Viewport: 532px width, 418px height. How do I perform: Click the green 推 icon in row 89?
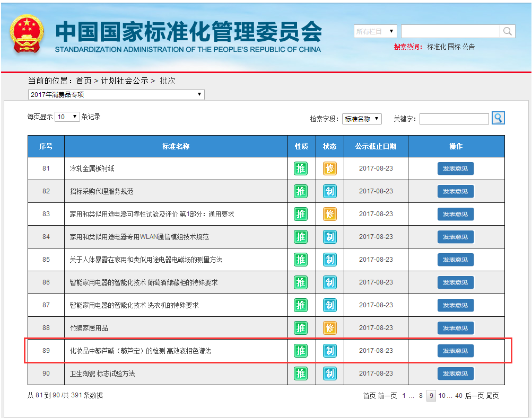301,351
